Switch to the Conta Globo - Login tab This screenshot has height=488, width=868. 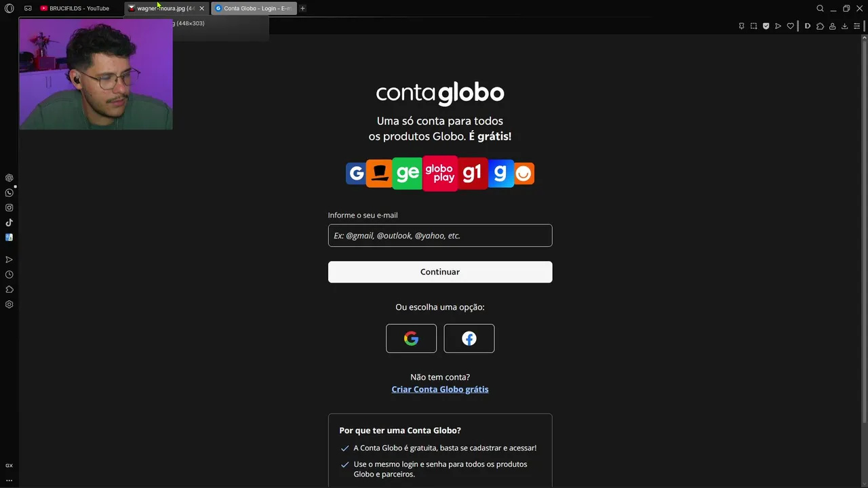coord(254,8)
